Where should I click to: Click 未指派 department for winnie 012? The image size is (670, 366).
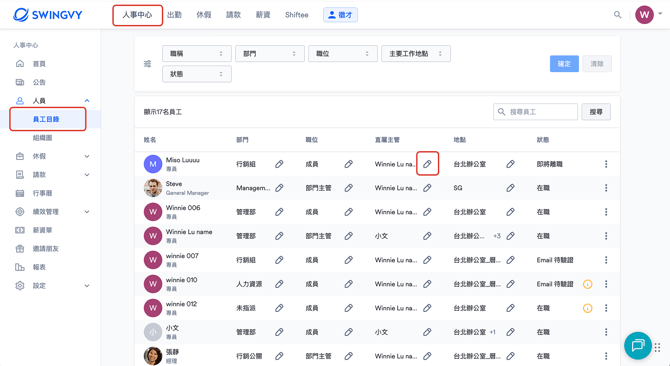246,308
